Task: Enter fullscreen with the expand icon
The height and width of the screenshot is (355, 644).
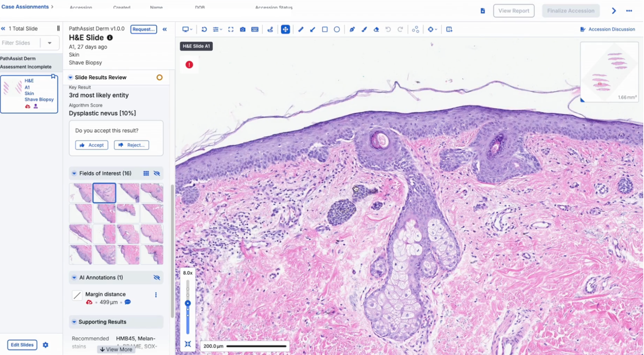Action: click(x=231, y=29)
